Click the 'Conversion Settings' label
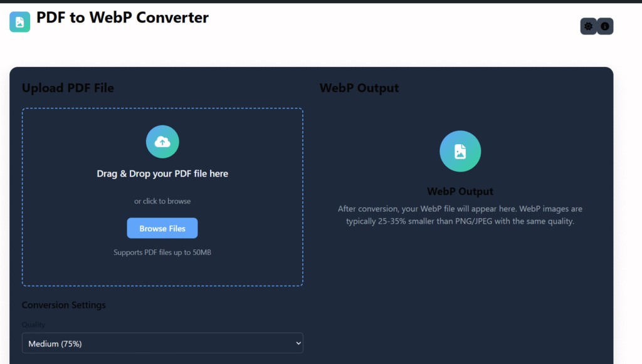This screenshot has height=364, width=642. pyautogui.click(x=64, y=304)
